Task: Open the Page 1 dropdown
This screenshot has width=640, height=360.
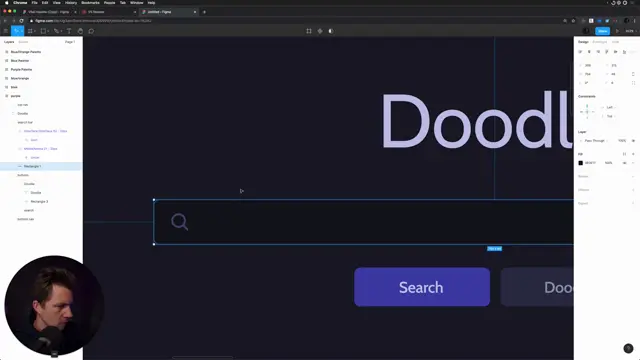Action: (x=70, y=42)
